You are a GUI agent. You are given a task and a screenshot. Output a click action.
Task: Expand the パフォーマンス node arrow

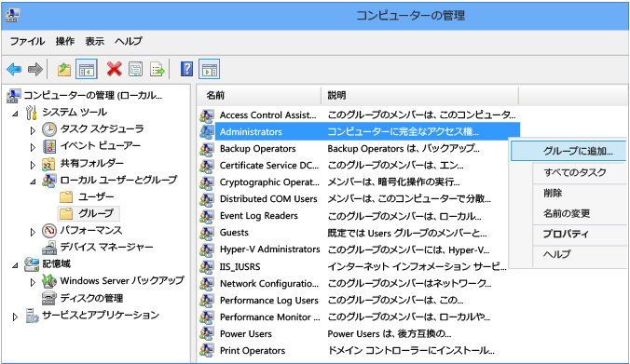pyautogui.click(x=33, y=232)
